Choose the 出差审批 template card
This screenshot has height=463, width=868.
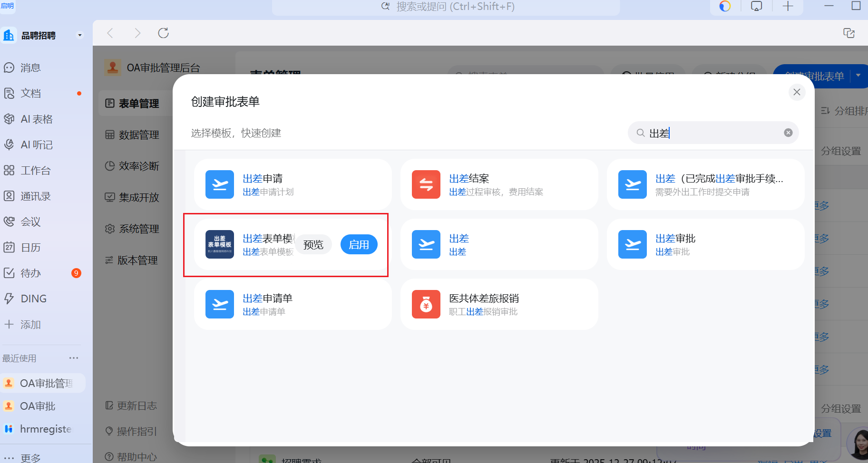705,244
